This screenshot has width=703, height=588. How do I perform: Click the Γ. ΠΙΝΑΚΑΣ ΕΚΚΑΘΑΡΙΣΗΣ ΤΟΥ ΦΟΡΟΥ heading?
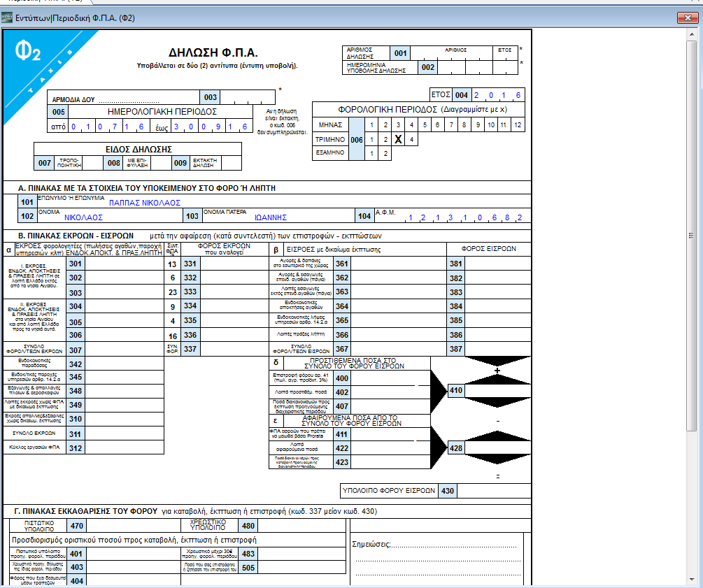tap(86, 511)
